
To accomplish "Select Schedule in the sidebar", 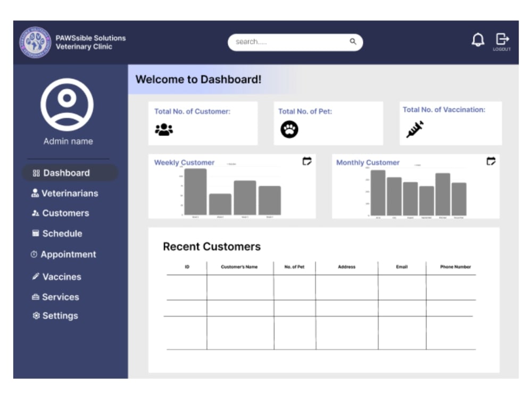I will (57, 234).
